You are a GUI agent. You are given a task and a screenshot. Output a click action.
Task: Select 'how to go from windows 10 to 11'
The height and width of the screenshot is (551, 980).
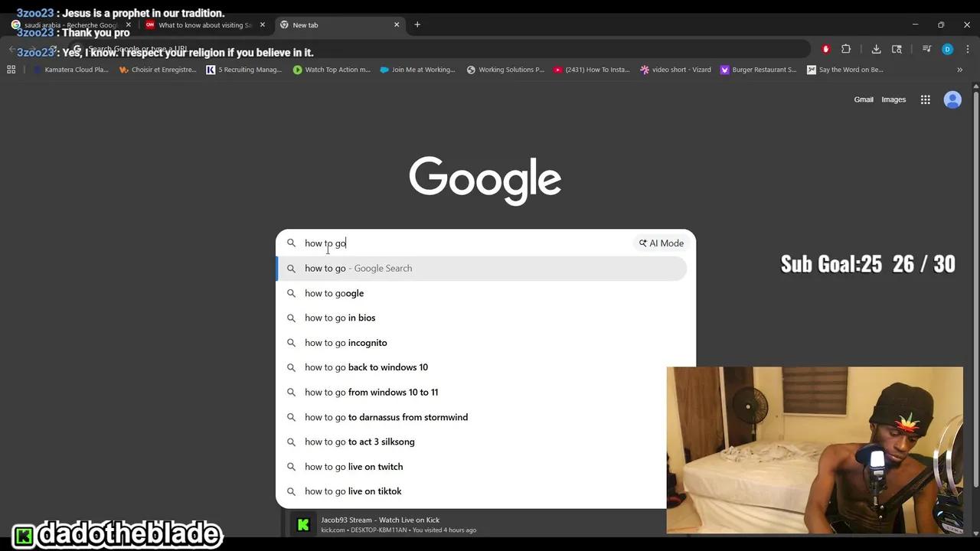point(471,392)
